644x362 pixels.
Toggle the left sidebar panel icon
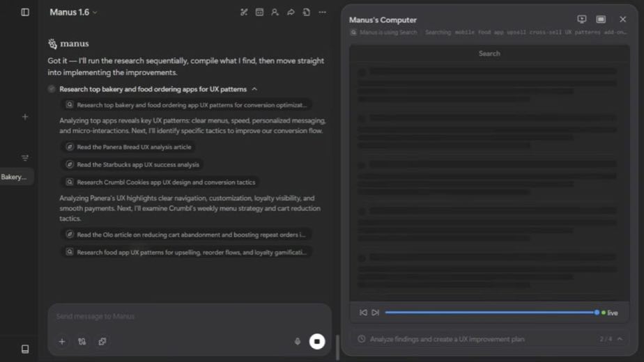click(x=25, y=13)
